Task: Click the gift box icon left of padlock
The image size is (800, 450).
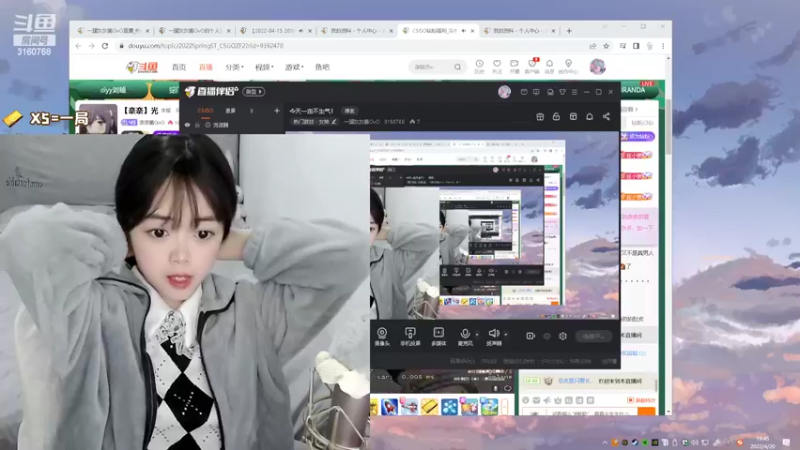Action: tap(540, 116)
